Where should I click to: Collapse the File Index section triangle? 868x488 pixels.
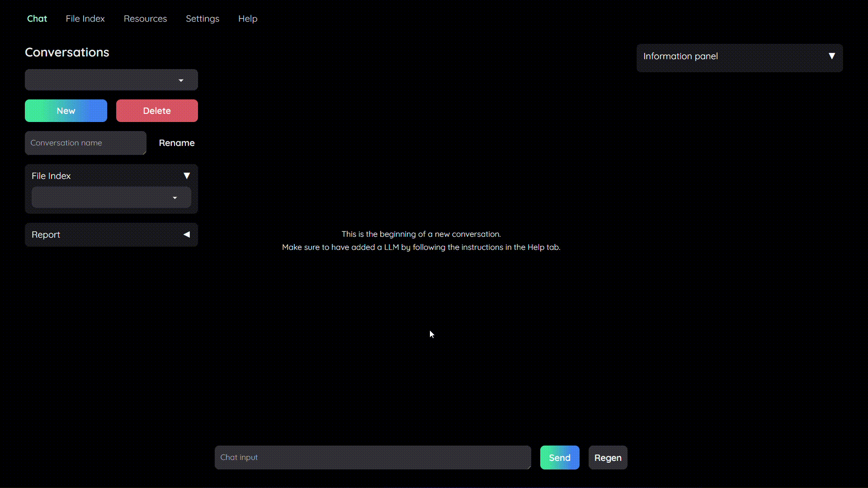pyautogui.click(x=186, y=176)
